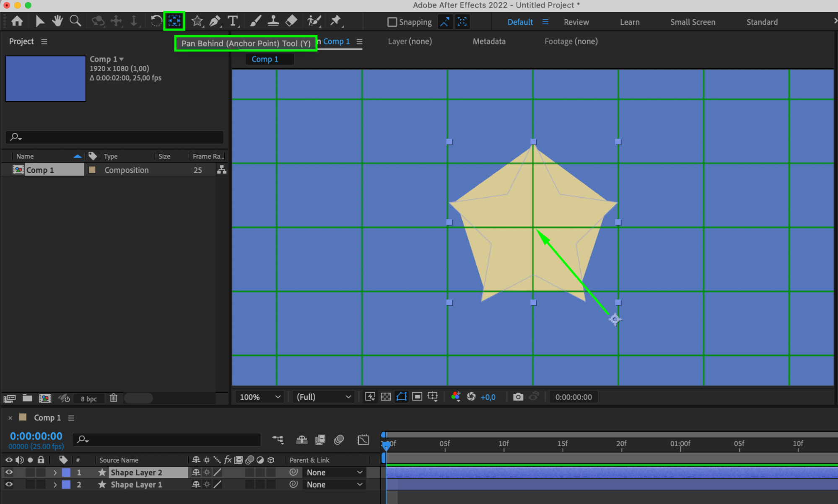Screen dimensions: 838x504
Task: Open the Metadata panel tab
Action: [489, 41]
